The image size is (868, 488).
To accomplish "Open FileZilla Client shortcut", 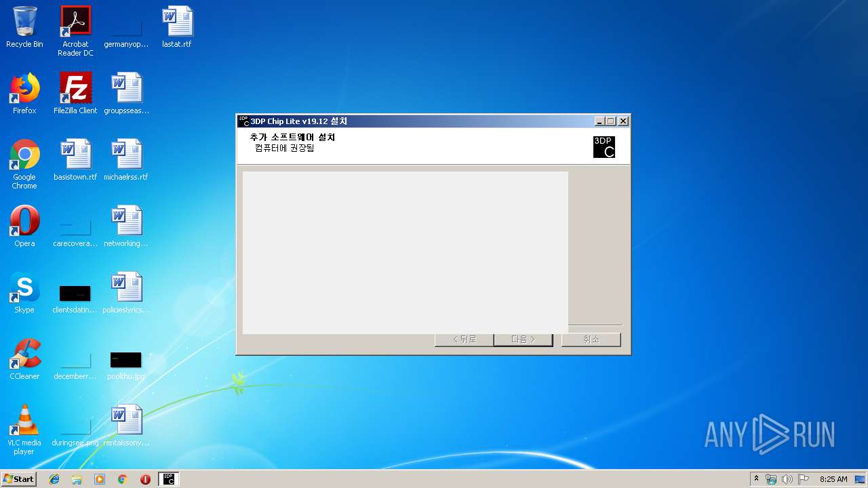I will [75, 94].
